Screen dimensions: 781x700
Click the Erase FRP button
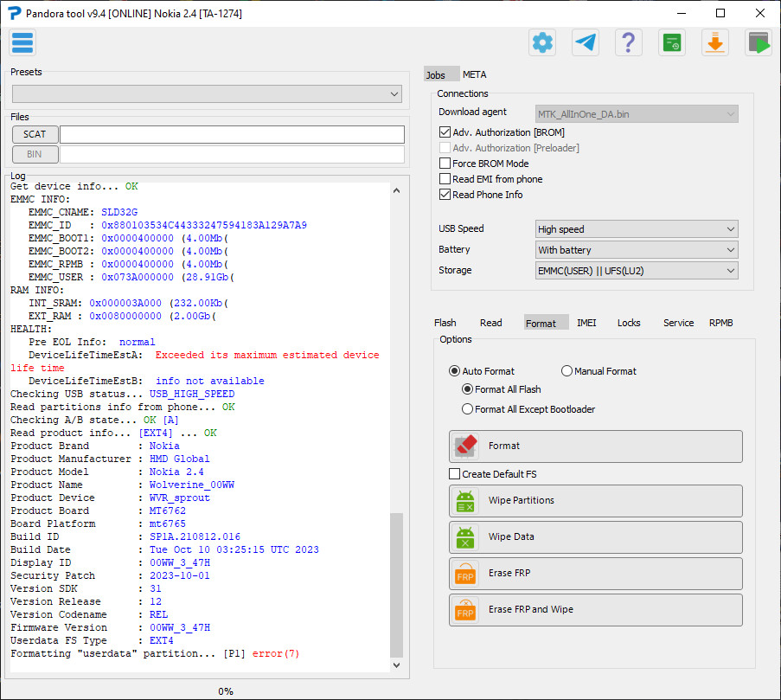tap(596, 574)
